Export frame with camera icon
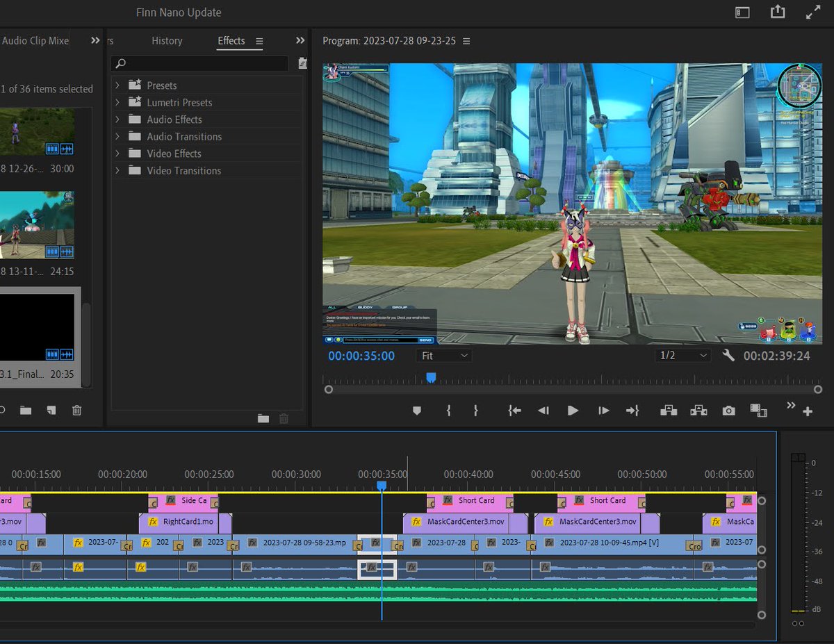Viewport: 834px width, 644px height. 728,411
